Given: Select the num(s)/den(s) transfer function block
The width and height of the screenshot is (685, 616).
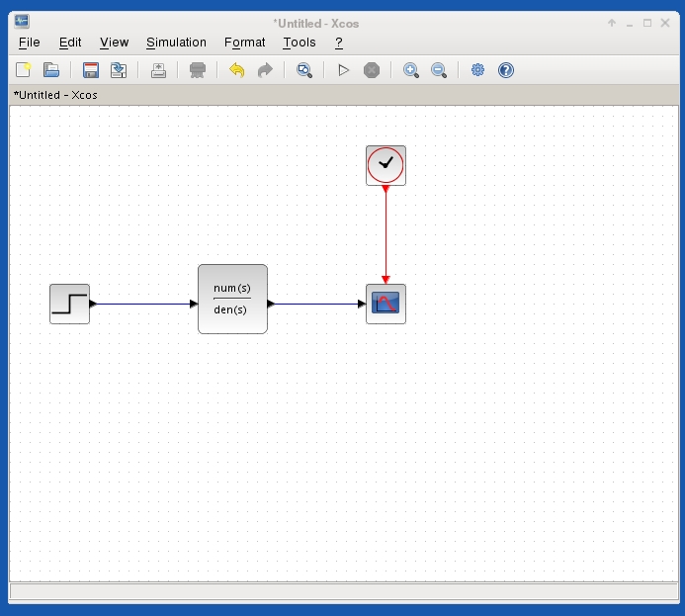Looking at the screenshot, I should pyautogui.click(x=233, y=300).
